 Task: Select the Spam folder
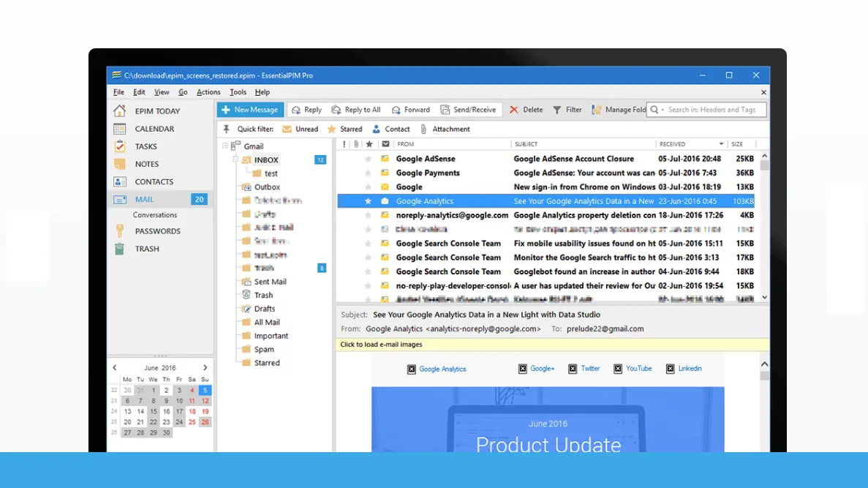click(x=264, y=350)
